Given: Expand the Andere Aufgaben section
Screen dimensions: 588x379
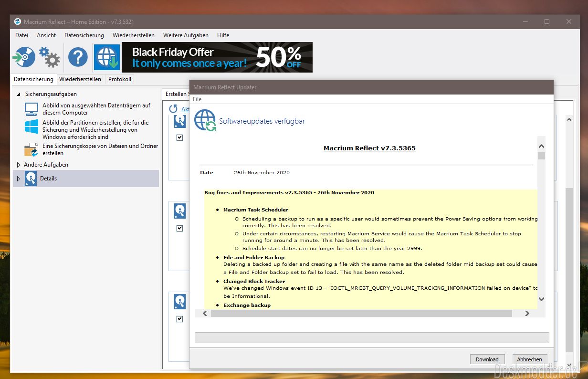Looking at the screenshot, I should pyautogui.click(x=19, y=165).
